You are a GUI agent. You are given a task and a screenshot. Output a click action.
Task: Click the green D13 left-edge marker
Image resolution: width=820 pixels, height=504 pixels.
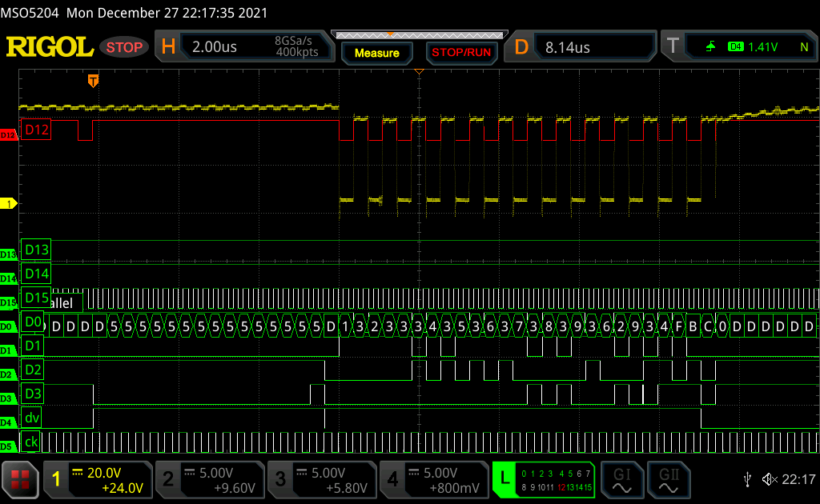point(8,255)
